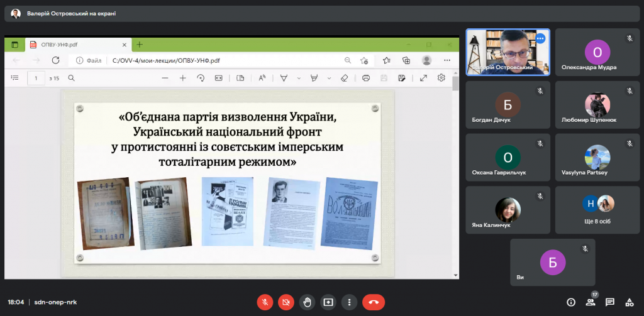Screen dimensions: 644x316
Task: Click the PDF page number field
Action: coord(36,78)
